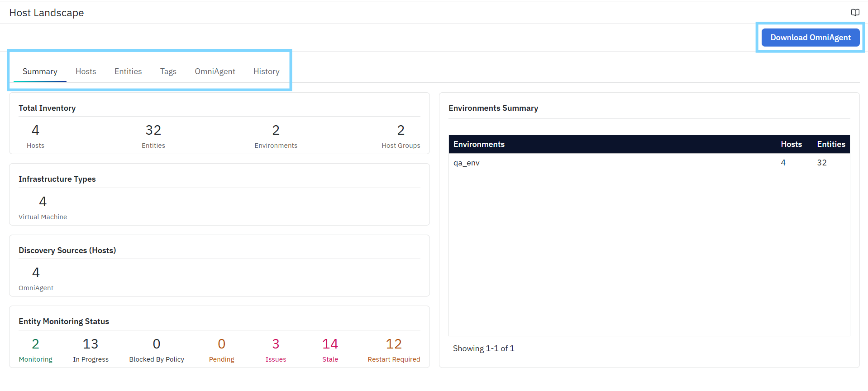Click the Host Landscape page title
Screen dimensions: 868x391
tap(47, 13)
